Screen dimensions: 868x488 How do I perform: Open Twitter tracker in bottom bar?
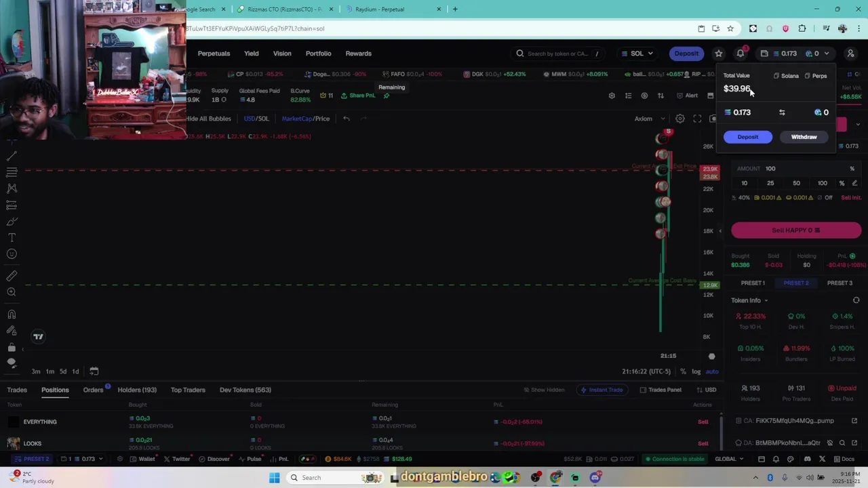176,459
